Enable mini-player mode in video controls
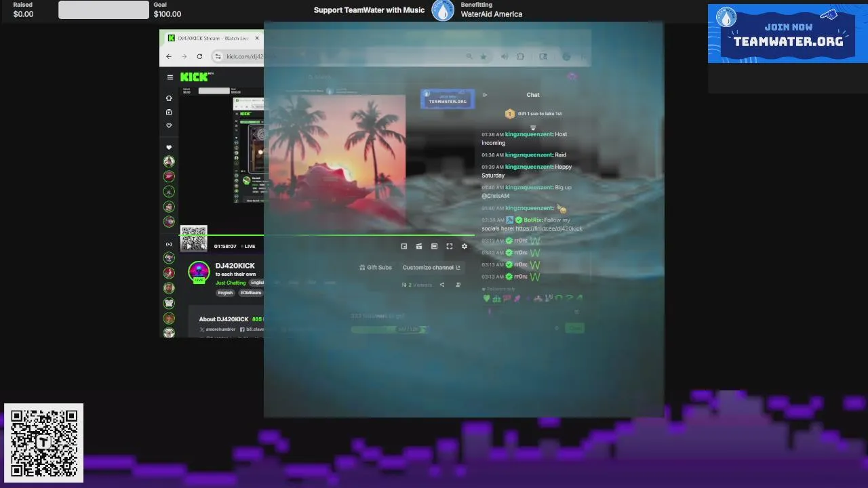This screenshot has height=488, width=868. [x=404, y=247]
